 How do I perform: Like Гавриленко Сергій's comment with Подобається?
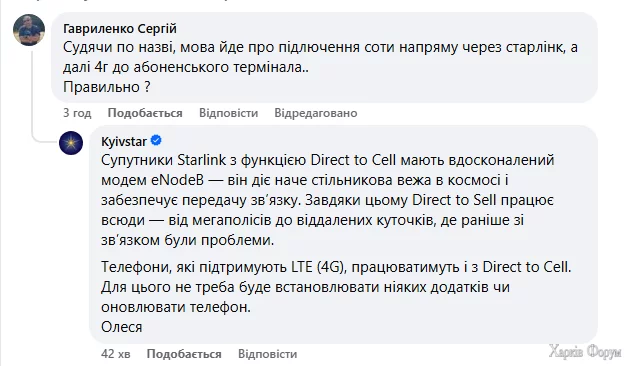point(145,113)
